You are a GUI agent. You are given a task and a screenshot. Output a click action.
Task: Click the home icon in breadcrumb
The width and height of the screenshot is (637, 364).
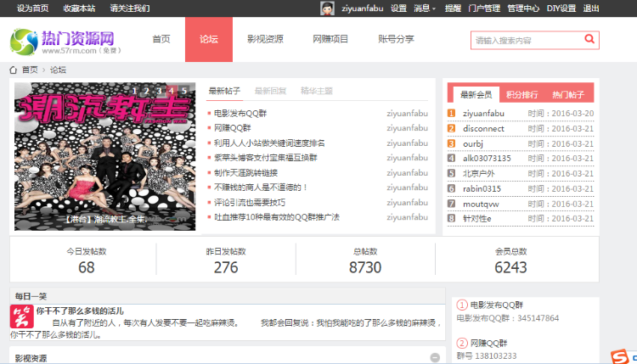(x=14, y=70)
